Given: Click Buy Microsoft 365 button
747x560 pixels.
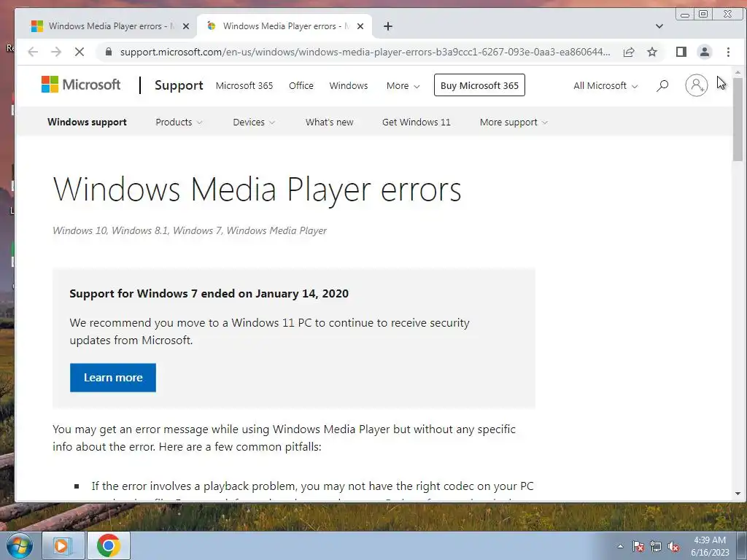Looking at the screenshot, I should [479, 85].
